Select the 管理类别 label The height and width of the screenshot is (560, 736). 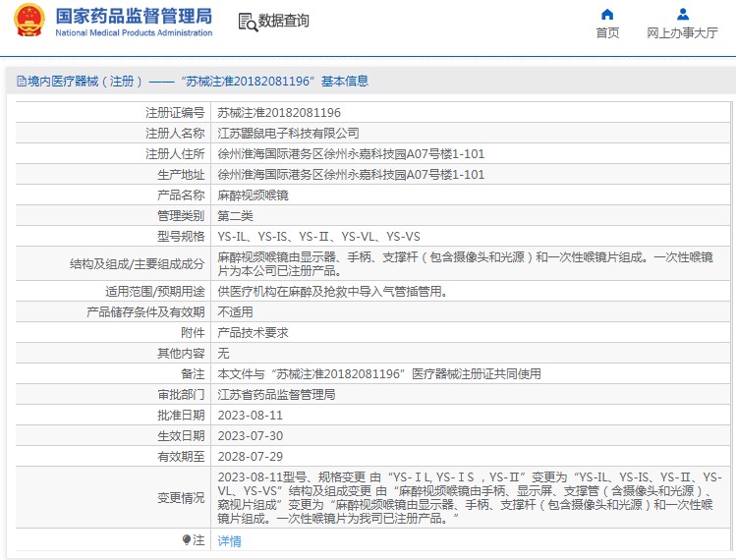point(181,216)
